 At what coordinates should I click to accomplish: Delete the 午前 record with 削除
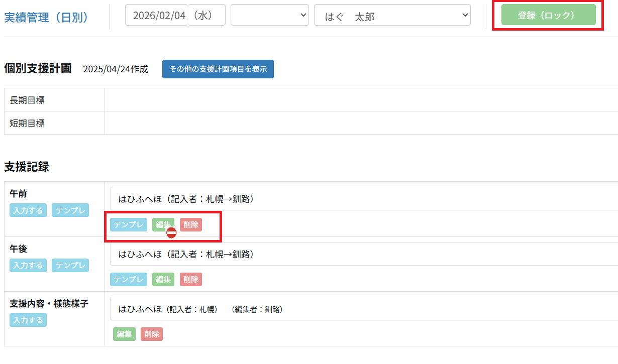coord(191,224)
